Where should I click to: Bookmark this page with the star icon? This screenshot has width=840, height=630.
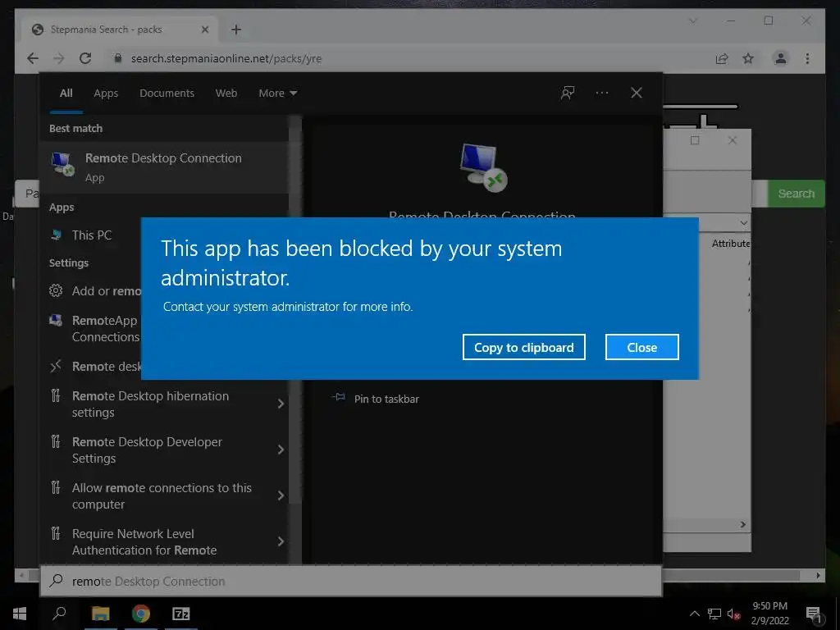(x=748, y=58)
